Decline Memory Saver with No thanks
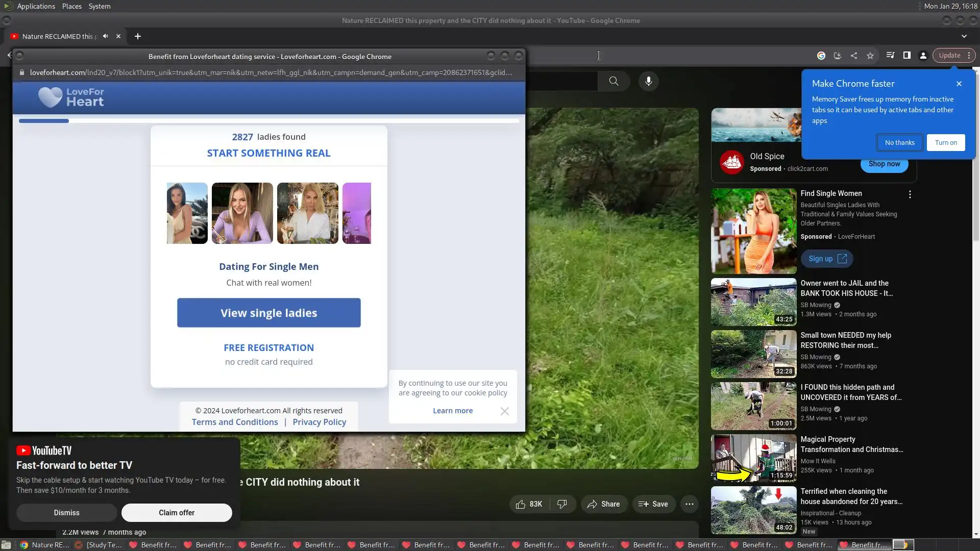 [899, 143]
